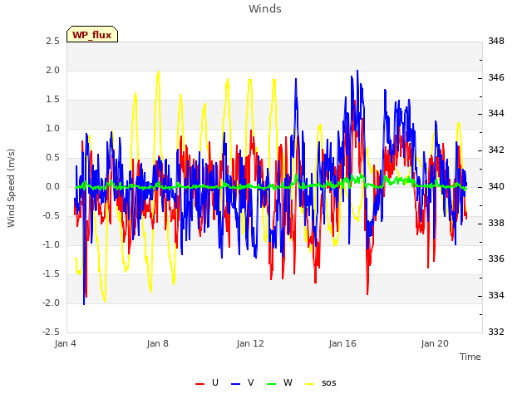Click the 344 right axis tick label
This screenshot has height=399, width=532.
pos(496,113)
